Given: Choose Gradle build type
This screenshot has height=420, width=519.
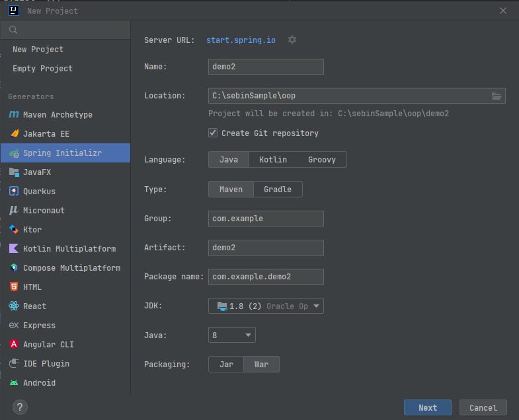Looking at the screenshot, I should [278, 190].
